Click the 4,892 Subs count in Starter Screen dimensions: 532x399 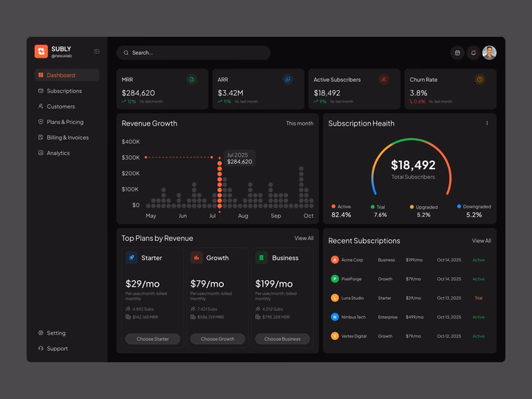click(x=143, y=309)
